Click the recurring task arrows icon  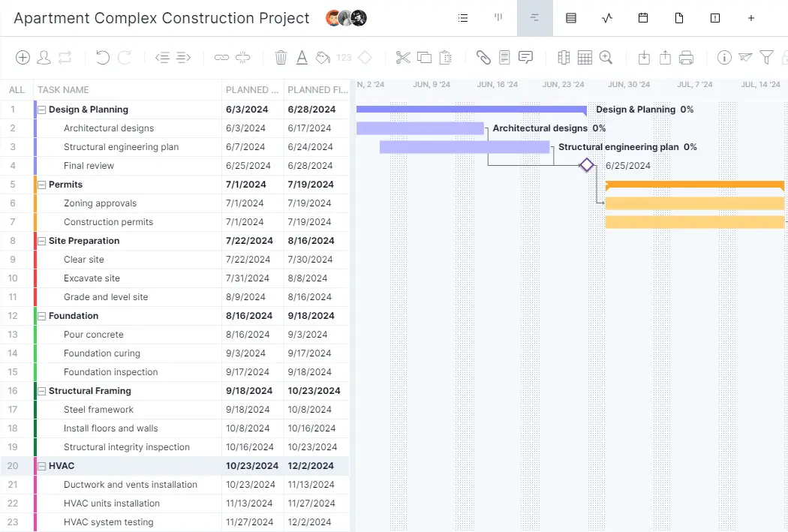[x=65, y=58]
